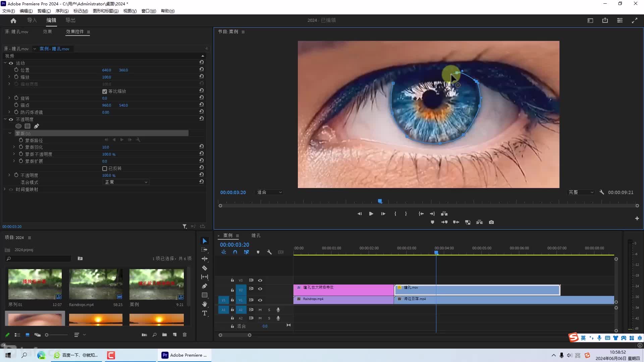The image size is (644, 362).
Task: Select the Slip tool
Action: [x=205, y=277]
